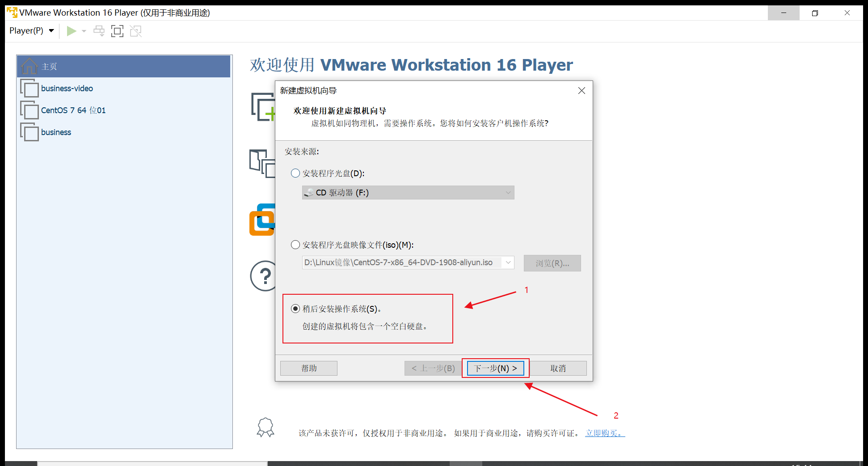Select 安装程序光盘映像文件(iso) radio option

tap(295, 245)
